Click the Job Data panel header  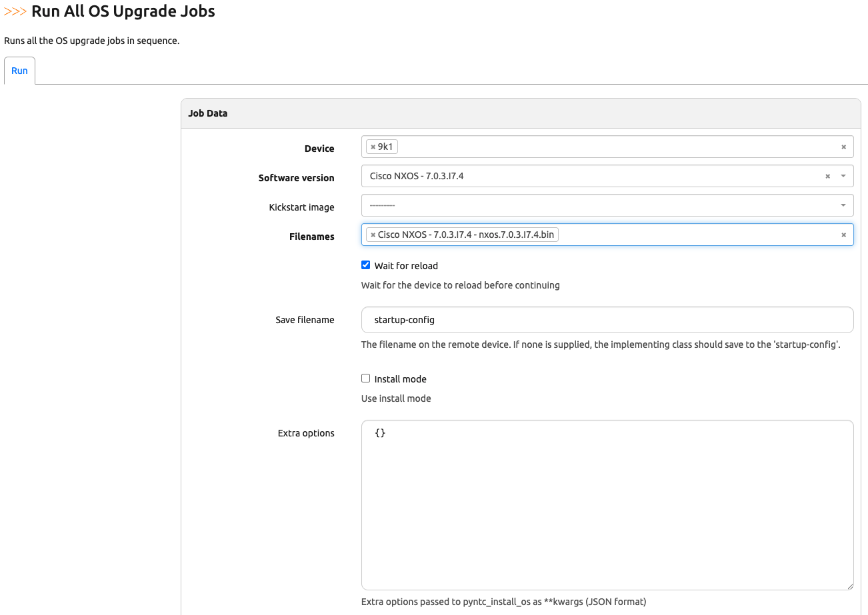coord(207,113)
